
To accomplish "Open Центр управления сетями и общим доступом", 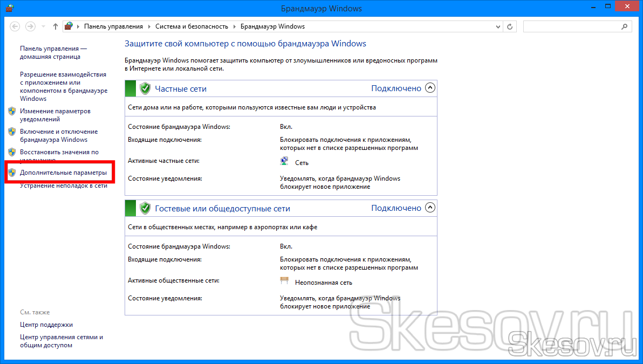I will [61, 341].
